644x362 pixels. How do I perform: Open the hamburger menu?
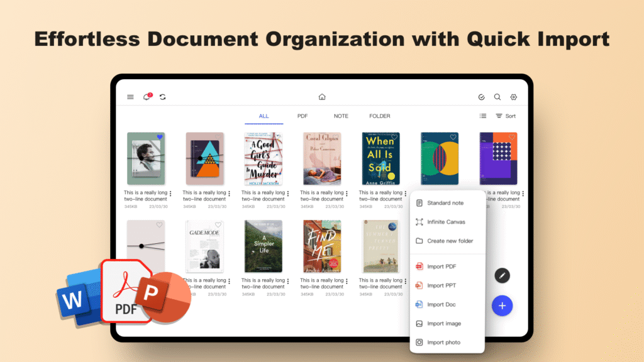130,97
